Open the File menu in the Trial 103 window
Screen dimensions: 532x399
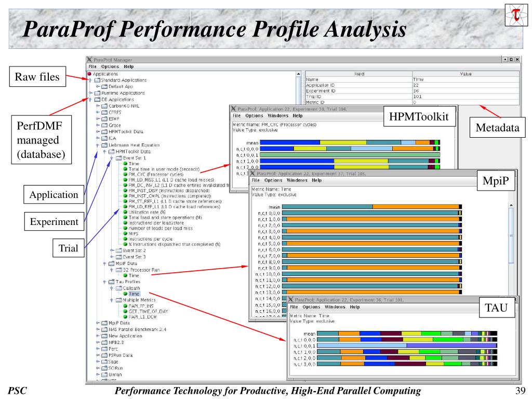click(x=256, y=180)
